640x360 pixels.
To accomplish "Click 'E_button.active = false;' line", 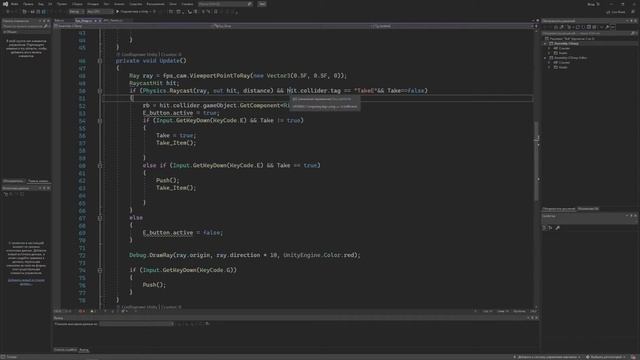I will [183, 233].
